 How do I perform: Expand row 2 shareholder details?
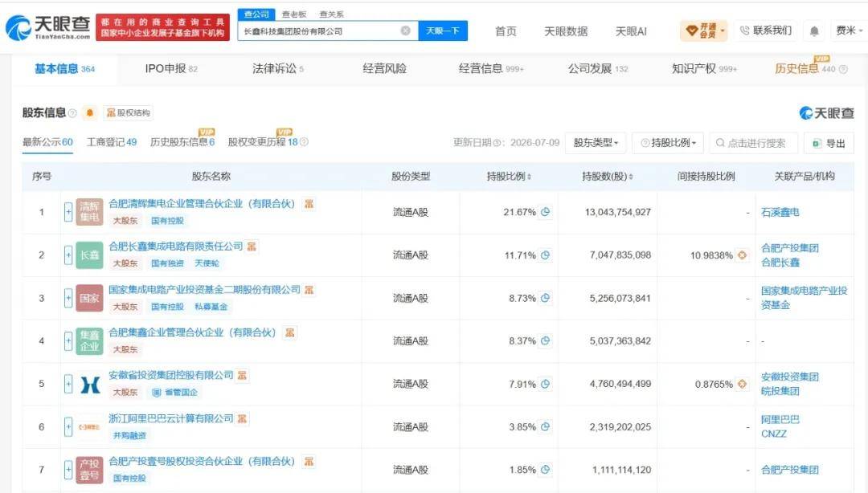pos(68,255)
